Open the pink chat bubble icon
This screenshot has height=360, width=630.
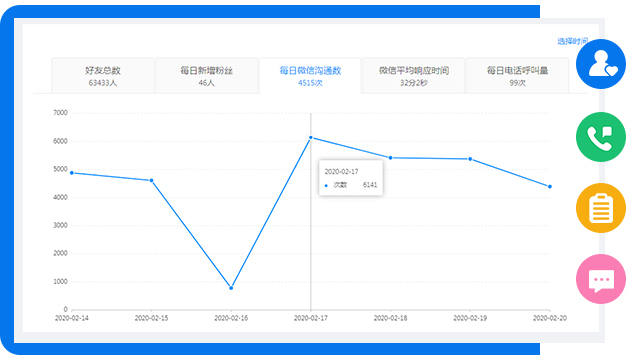601,279
